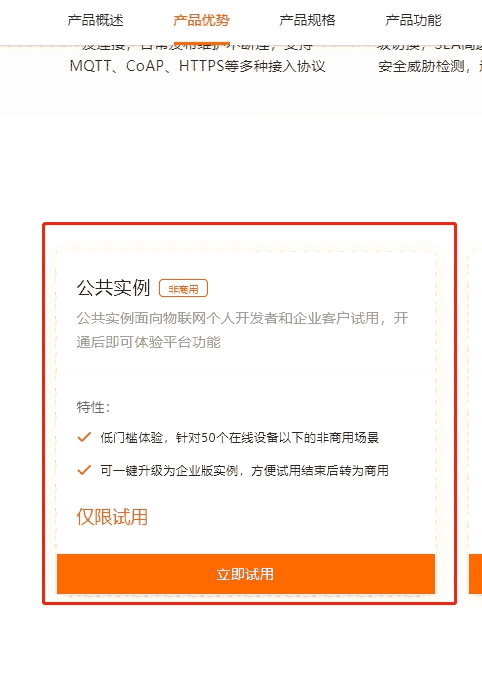The image size is (482, 678).
Task: Click the MQTT、CoAP、HTTPS protocol text
Action: click(x=198, y=66)
